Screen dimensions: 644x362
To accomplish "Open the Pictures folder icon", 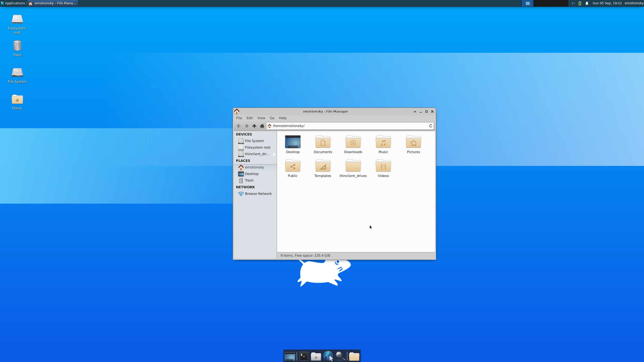I will [413, 142].
